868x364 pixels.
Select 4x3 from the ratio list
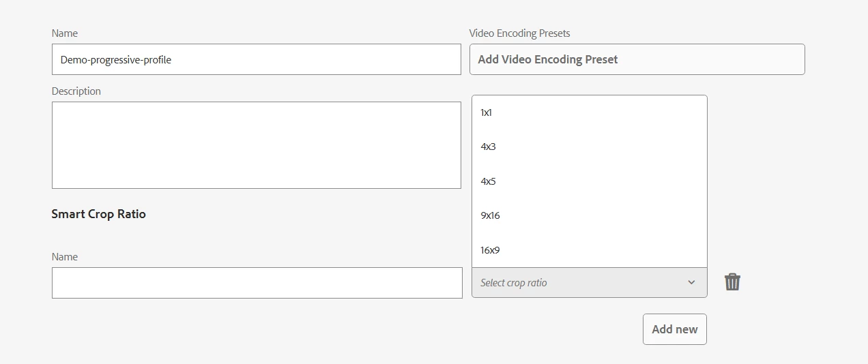tap(489, 147)
